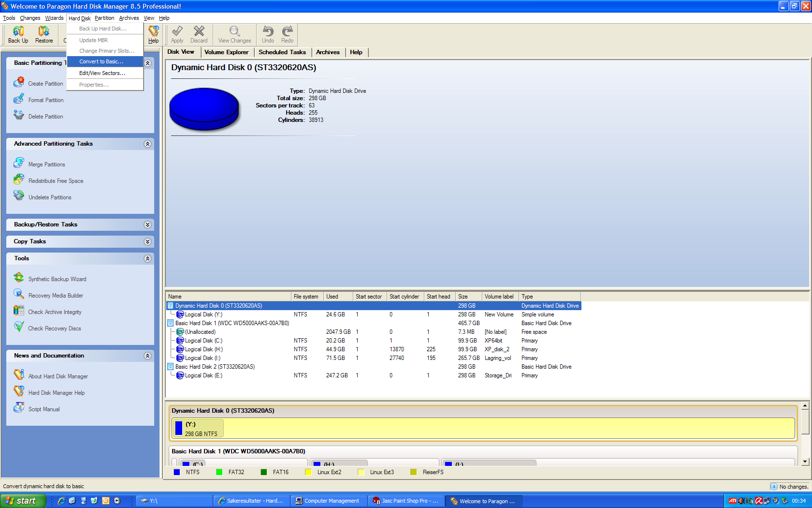Open the Changes menu
Viewport: 812px width, 508px height.
pyautogui.click(x=30, y=18)
